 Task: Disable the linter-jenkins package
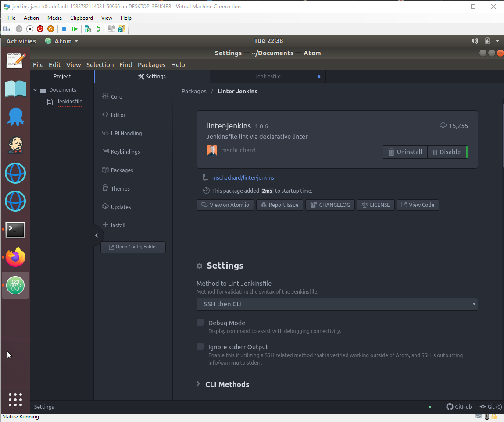447,152
